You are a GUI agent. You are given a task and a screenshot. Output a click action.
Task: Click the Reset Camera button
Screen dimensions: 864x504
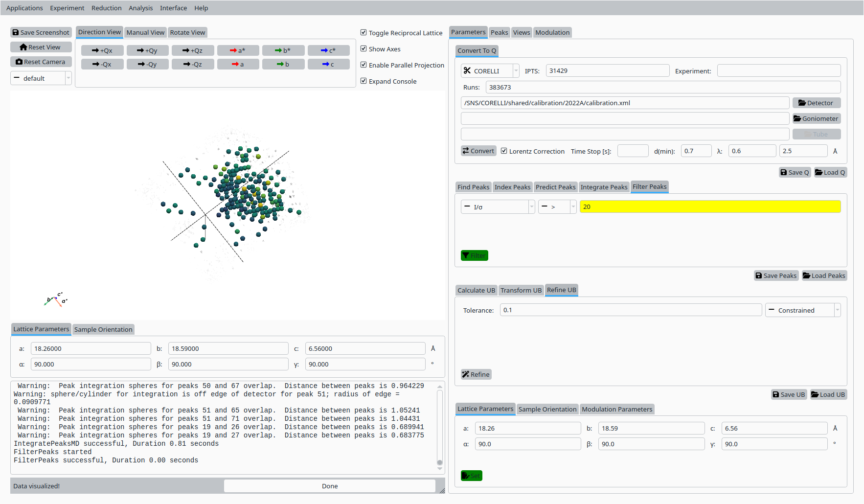point(41,62)
